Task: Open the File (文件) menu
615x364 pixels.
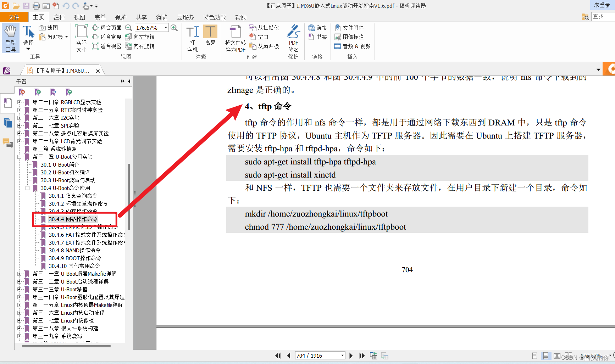Action: (14, 17)
